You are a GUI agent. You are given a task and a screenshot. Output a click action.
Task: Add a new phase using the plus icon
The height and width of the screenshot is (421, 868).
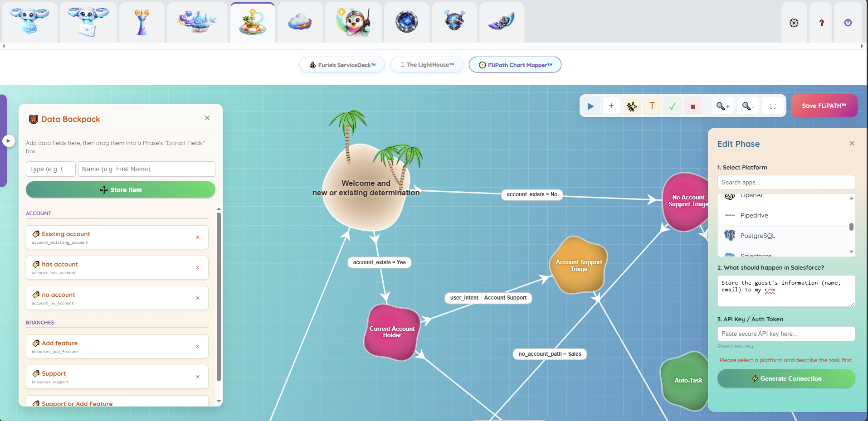coord(611,106)
